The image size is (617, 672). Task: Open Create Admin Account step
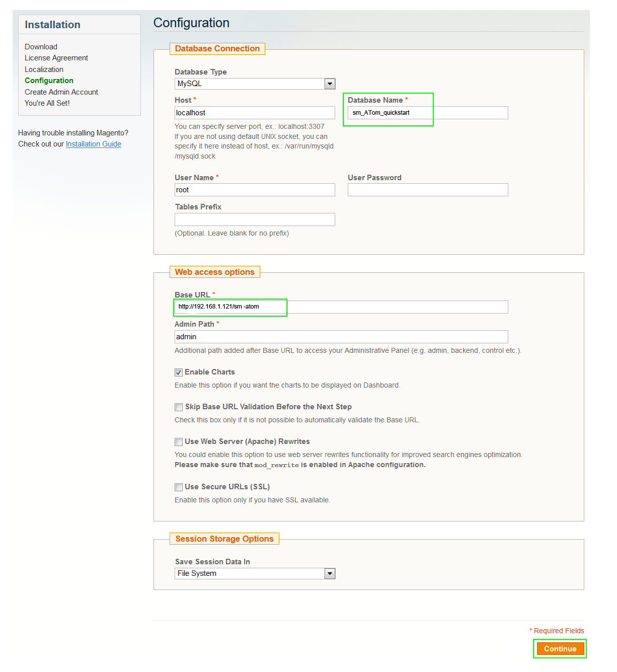[x=61, y=92]
